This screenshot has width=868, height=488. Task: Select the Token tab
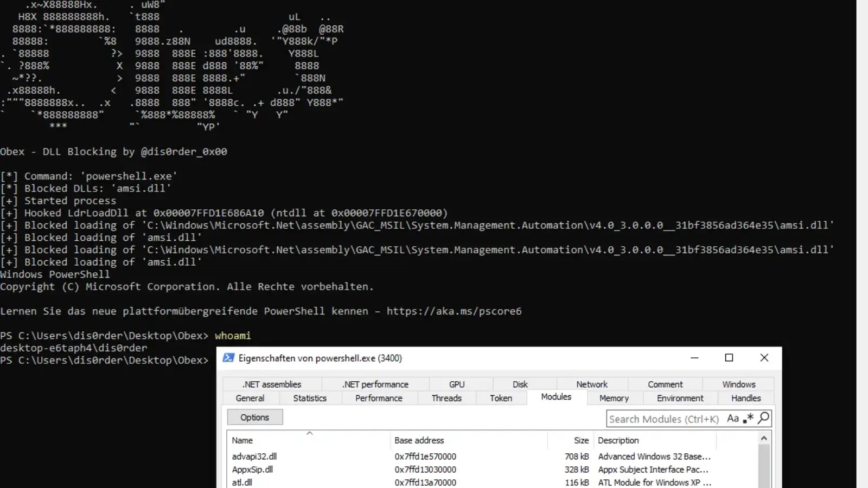501,398
